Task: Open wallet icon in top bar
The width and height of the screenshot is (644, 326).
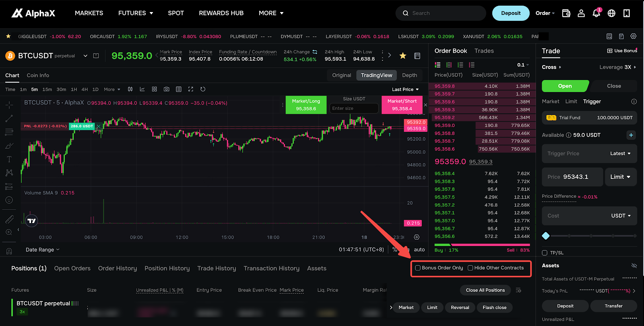Action: pos(566,13)
